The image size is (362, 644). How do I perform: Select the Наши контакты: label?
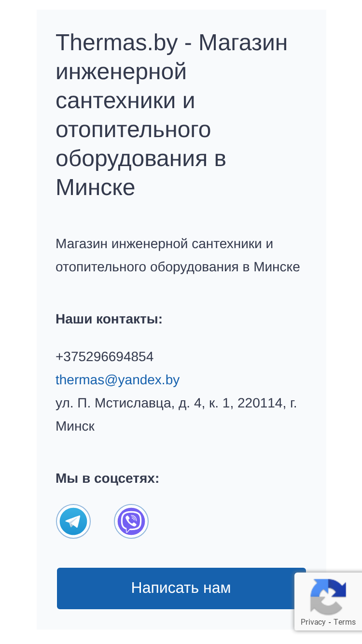pos(109,319)
